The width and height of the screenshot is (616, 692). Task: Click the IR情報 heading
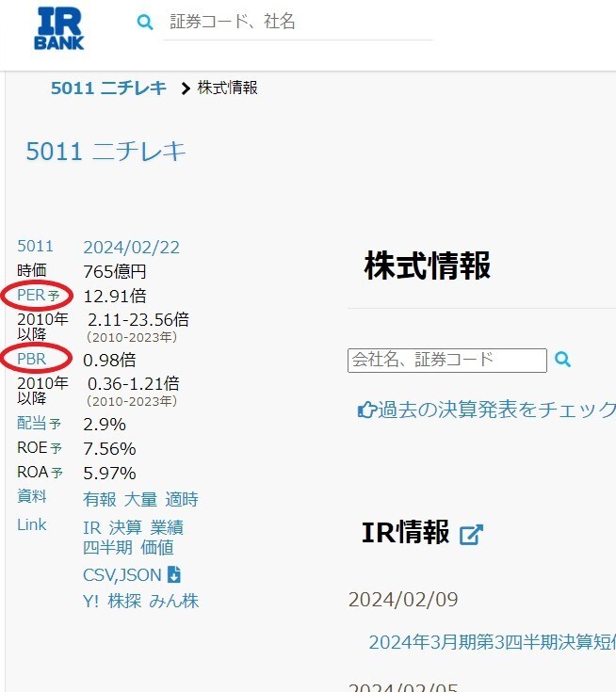[405, 532]
